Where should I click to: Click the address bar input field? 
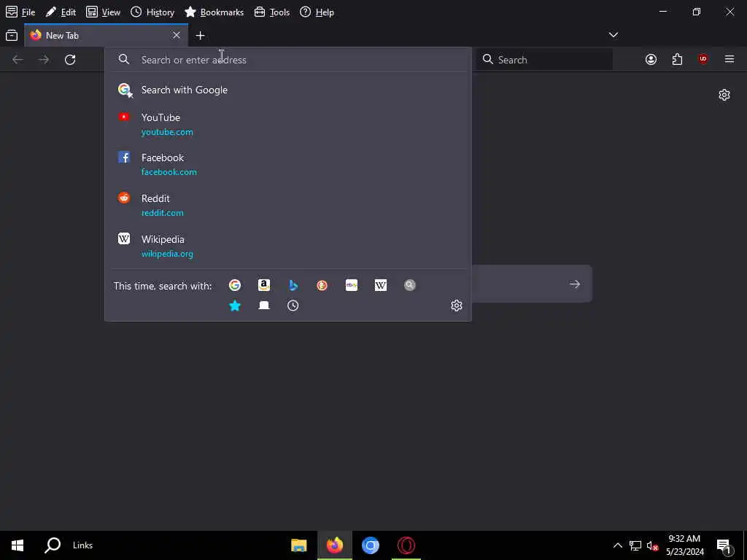(287, 60)
